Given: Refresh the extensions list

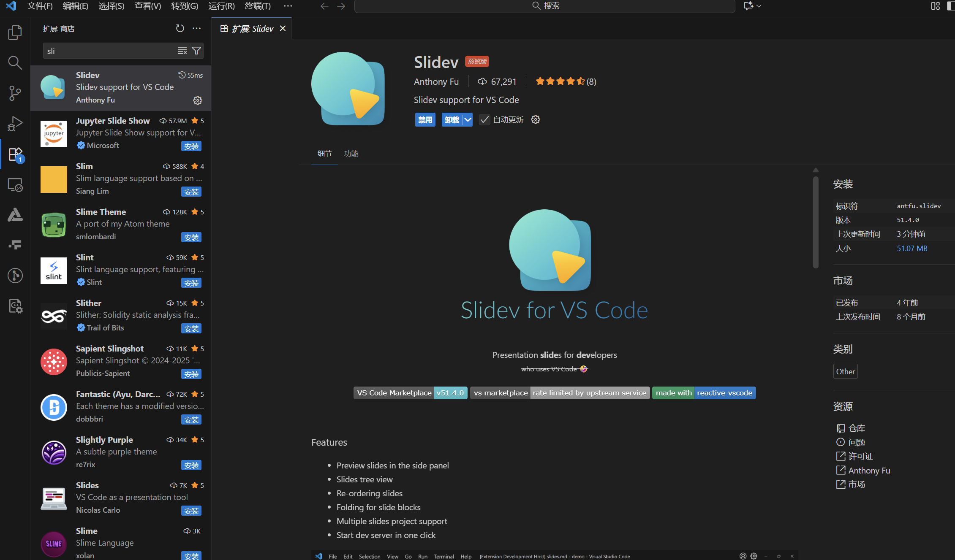Looking at the screenshot, I should (180, 28).
